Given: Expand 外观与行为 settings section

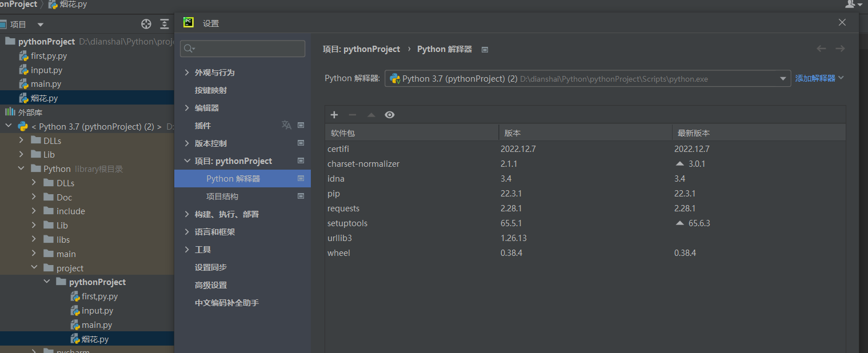Looking at the screenshot, I should [187, 73].
